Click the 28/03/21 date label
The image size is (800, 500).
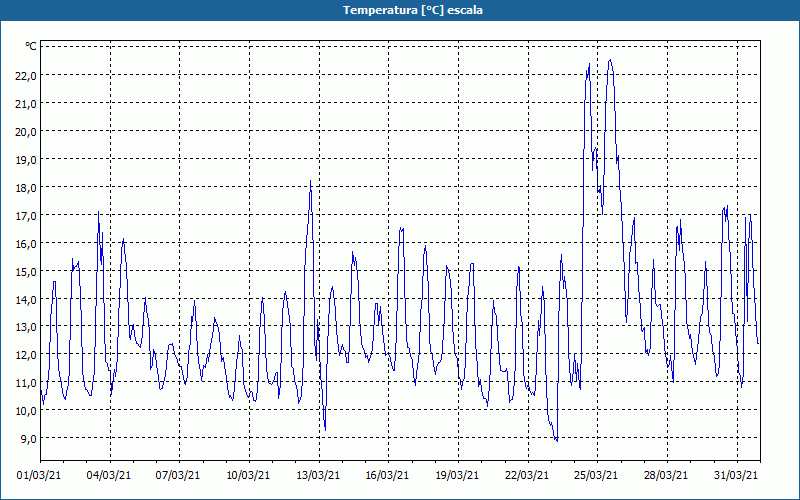tap(666, 475)
